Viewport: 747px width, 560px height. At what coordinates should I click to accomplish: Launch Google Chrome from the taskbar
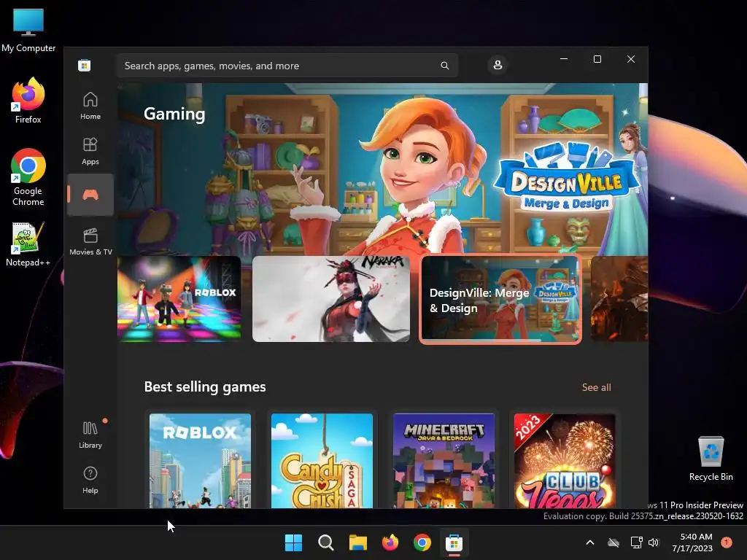pyautogui.click(x=422, y=542)
